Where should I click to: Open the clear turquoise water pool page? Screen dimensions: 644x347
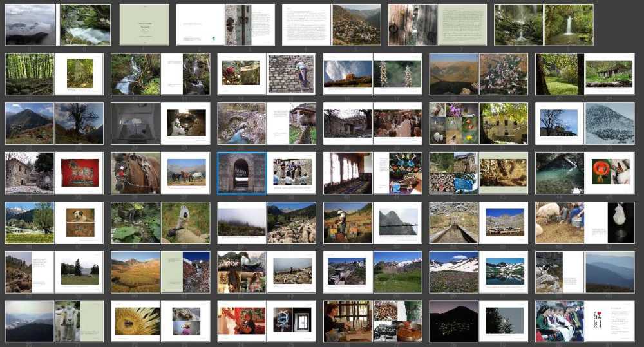(560, 173)
